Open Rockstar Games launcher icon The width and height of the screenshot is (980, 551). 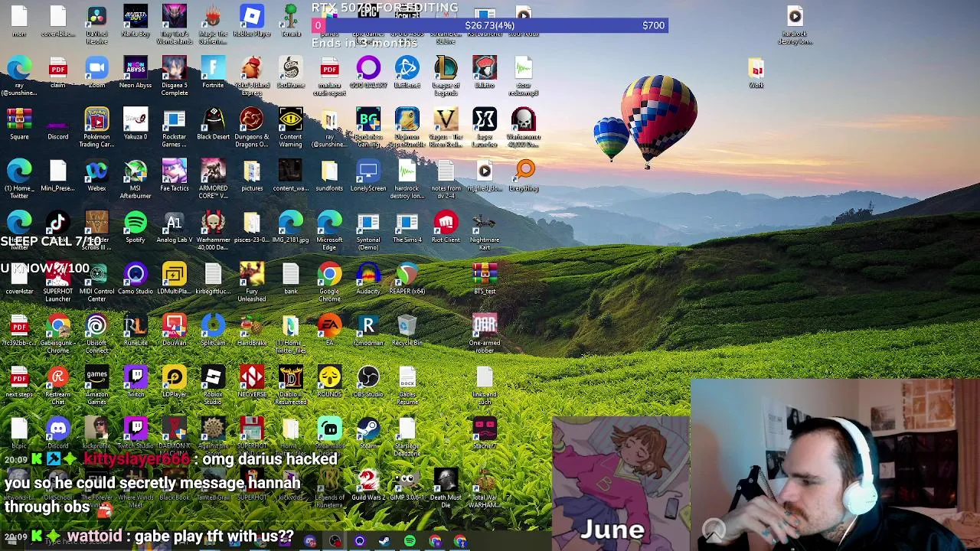(x=175, y=127)
